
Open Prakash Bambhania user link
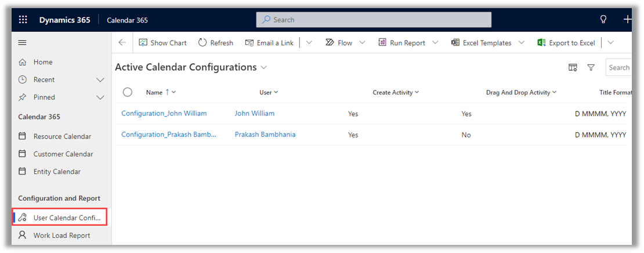coord(265,135)
